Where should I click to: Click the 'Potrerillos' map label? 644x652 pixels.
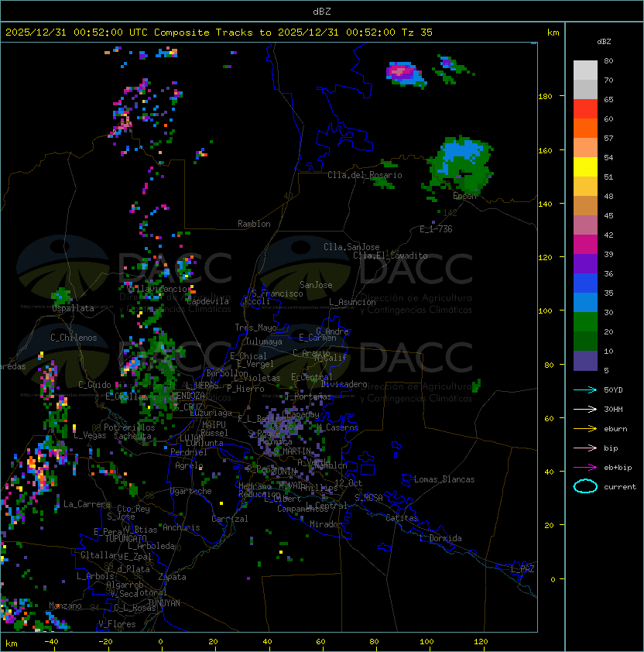(x=129, y=427)
